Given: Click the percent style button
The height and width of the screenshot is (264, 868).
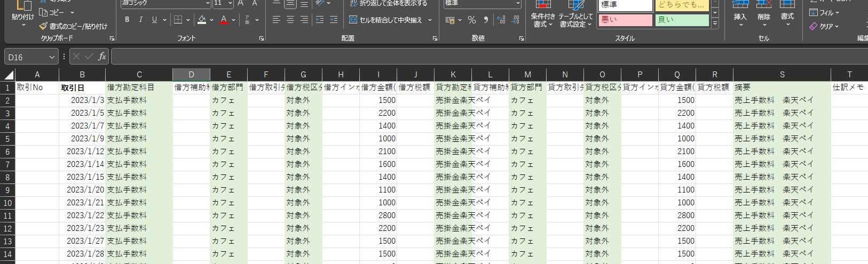Looking at the screenshot, I should click(x=472, y=20).
